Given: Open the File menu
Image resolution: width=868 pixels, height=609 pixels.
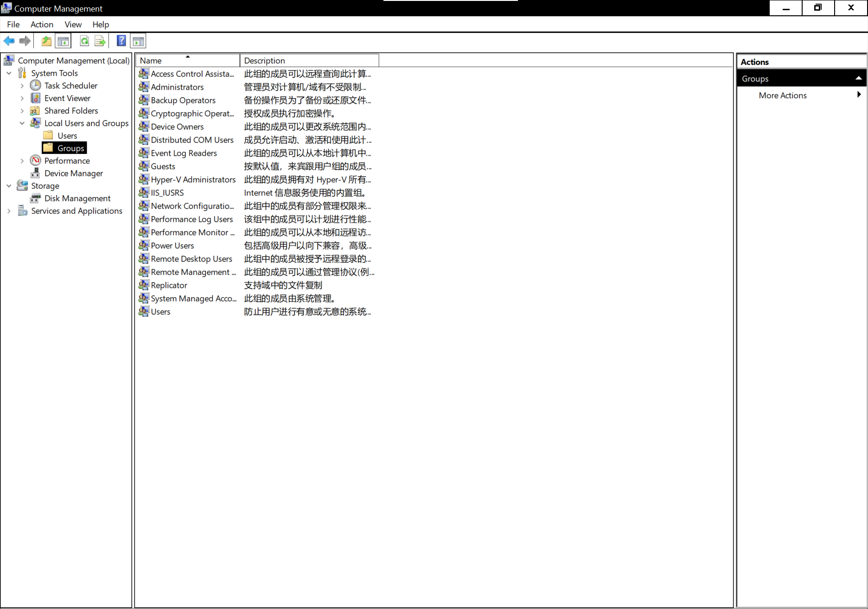Looking at the screenshot, I should (13, 25).
